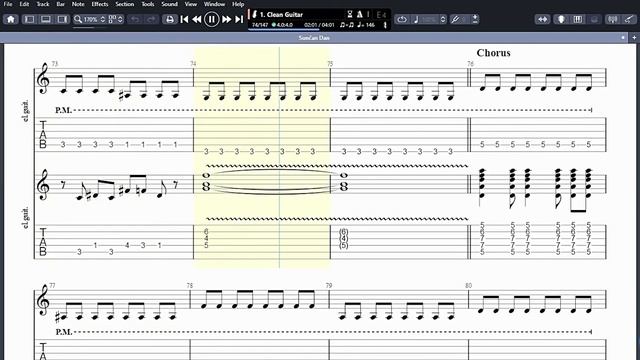Open the Sound menu
The image size is (640, 360).
169,4
